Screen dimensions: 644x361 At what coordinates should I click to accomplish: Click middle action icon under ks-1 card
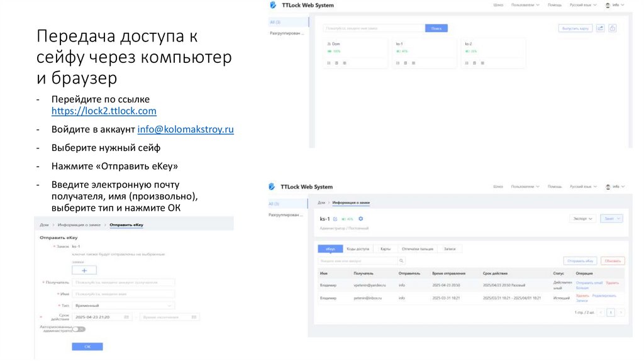406,63
